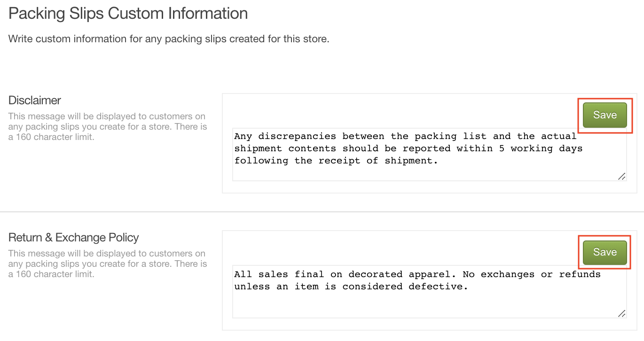Click the Return policy 160 character limit description
Image resolution: width=644 pixels, height=341 pixels.
(108, 264)
